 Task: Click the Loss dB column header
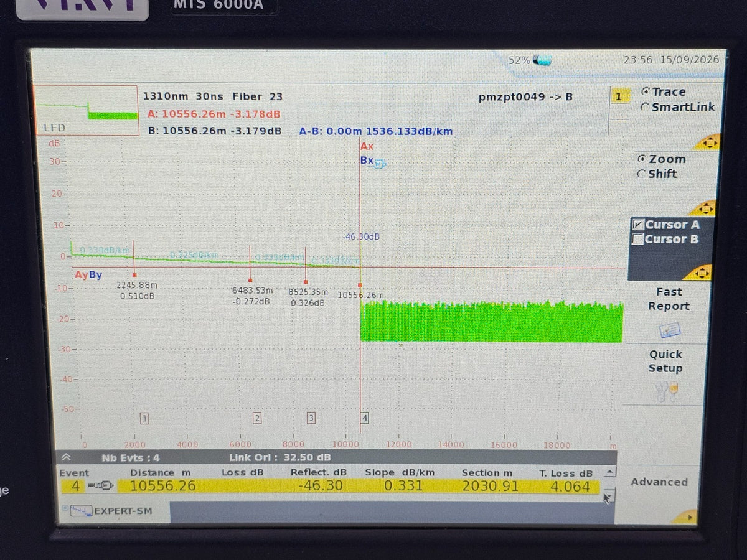[242, 472]
